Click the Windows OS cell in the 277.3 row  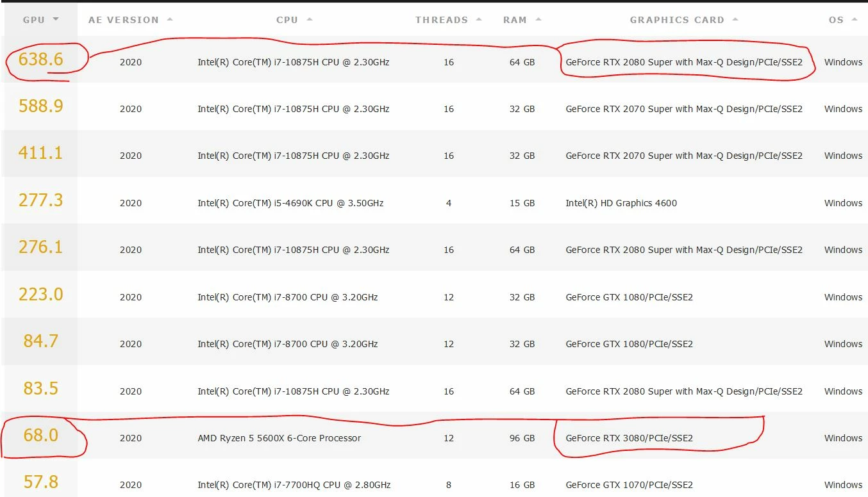[843, 203]
